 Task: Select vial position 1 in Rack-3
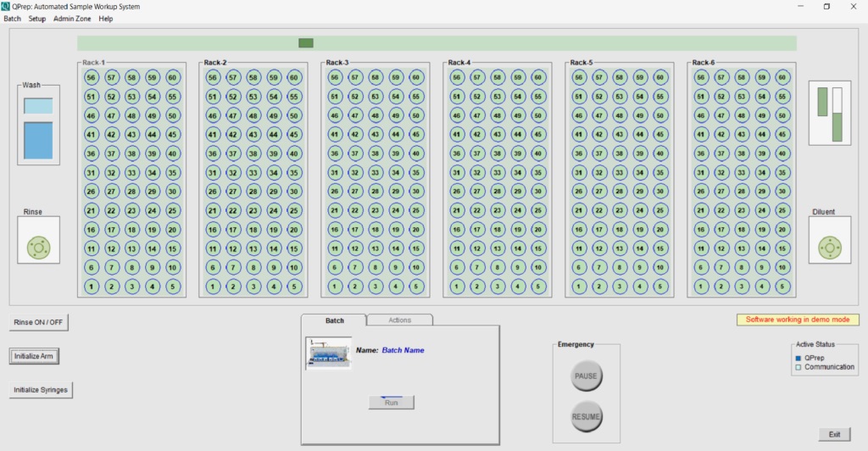pyautogui.click(x=335, y=287)
